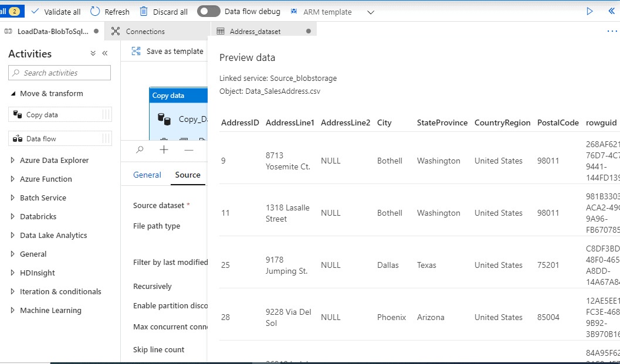Open the ARM template dropdown
This screenshot has width=620, height=364.
(370, 12)
